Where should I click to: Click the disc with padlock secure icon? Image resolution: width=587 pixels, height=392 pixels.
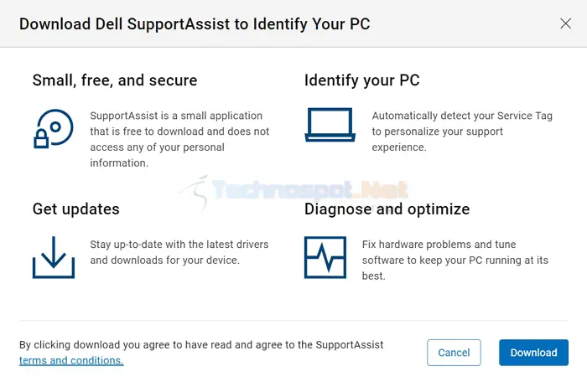point(54,129)
